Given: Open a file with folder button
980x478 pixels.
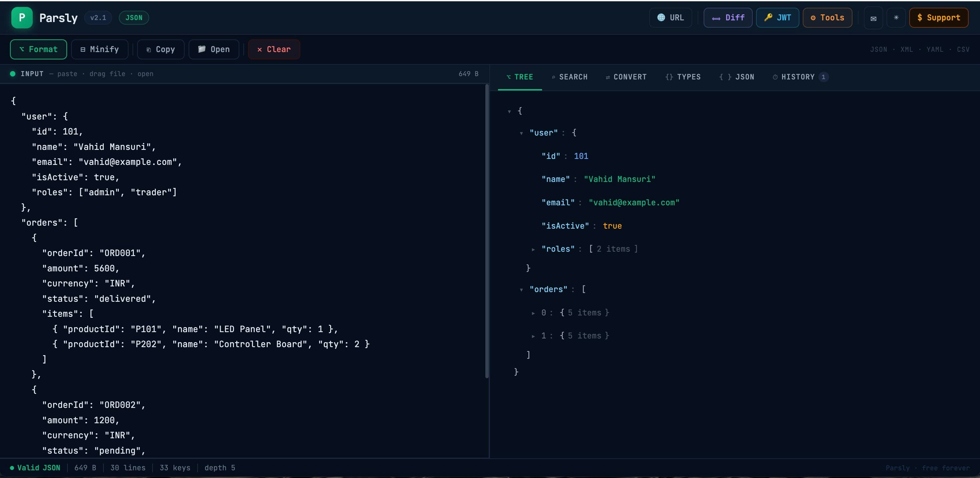Looking at the screenshot, I should pos(213,49).
